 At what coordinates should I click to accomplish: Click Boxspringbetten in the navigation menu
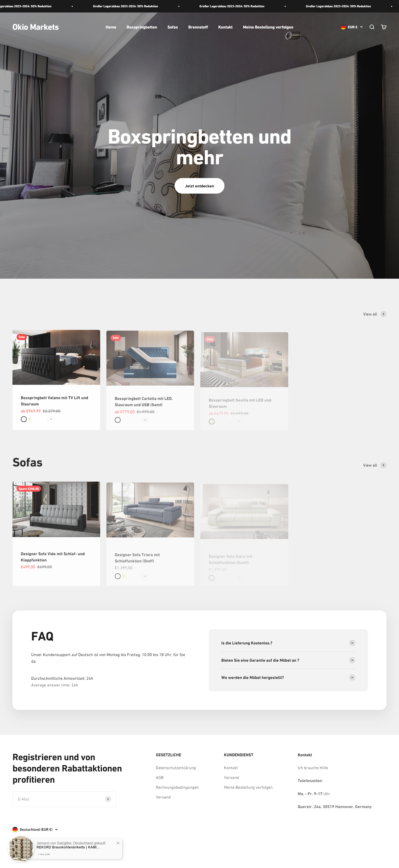pyautogui.click(x=141, y=27)
